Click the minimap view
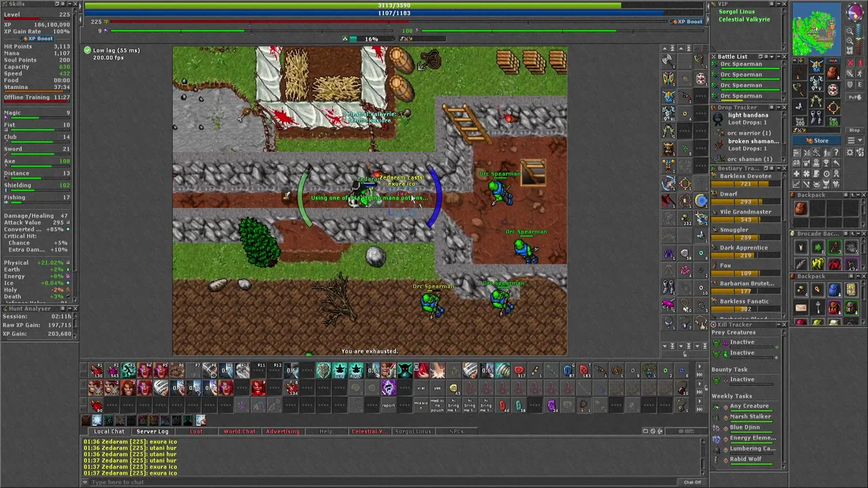Image resolution: width=868 pixels, height=488 pixels. pyautogui.click(x=816, y=29)
